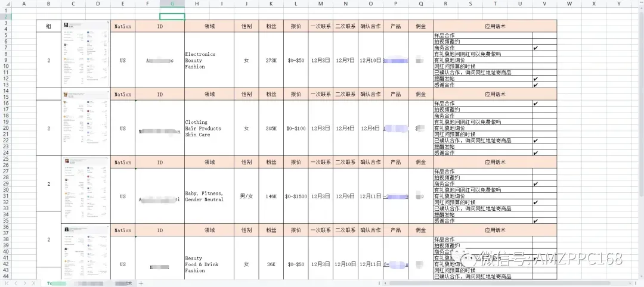The width and height of the screenshot is (644, 287).
Task: Select the blurred product link in the 273K row
Action: click(x=395, y=60)
